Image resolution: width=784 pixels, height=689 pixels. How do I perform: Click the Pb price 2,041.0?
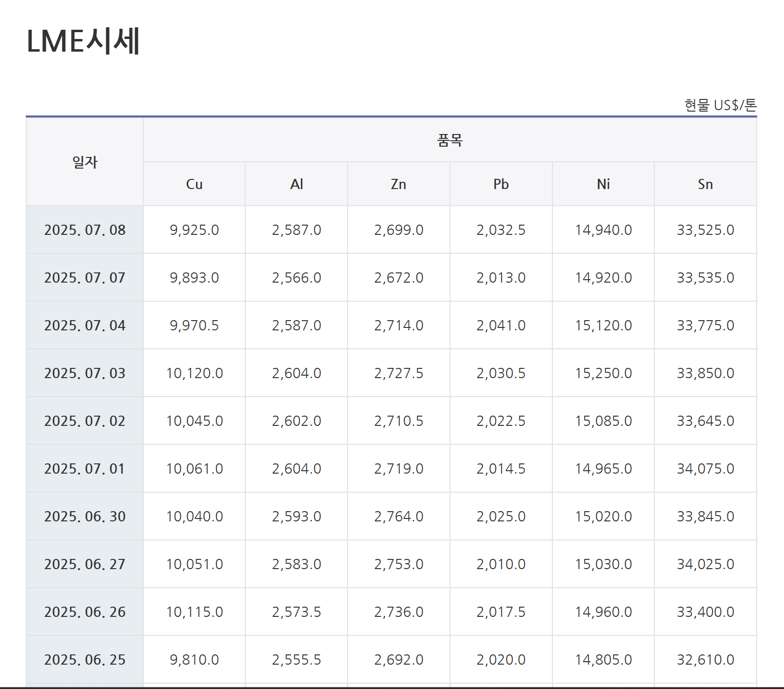pyautogui.click(x=501, y=325)
